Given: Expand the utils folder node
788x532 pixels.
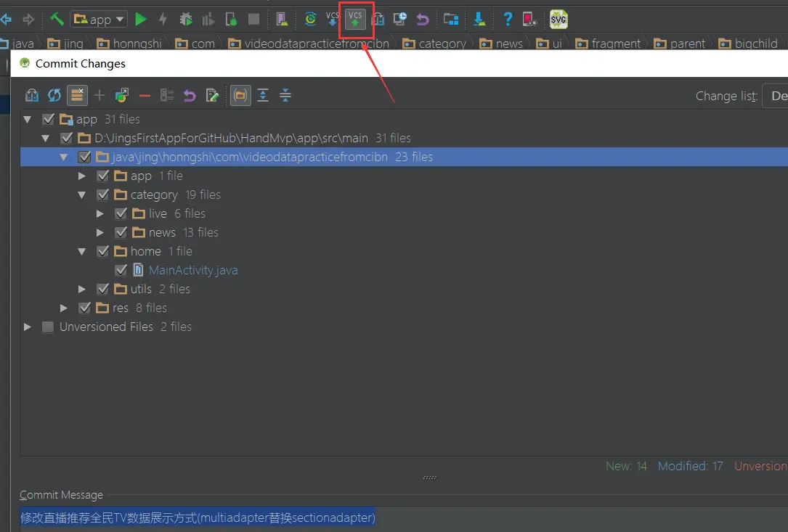Looking at the screenshot, I should pos(81,289).
